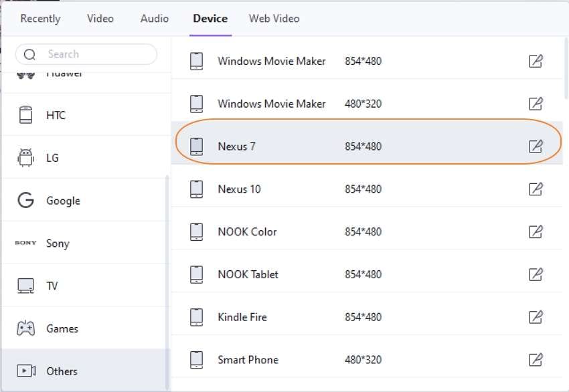This screenshot has width=569, height=392.
Task: Select the Games category icon
Action: 25,328
